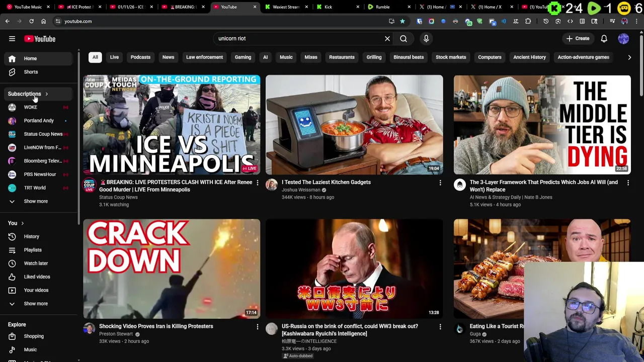The width and height of the screenshot is (644, 362).
Task: Open Bloomberg Television subscription
Action: click(x=38, y=161)
